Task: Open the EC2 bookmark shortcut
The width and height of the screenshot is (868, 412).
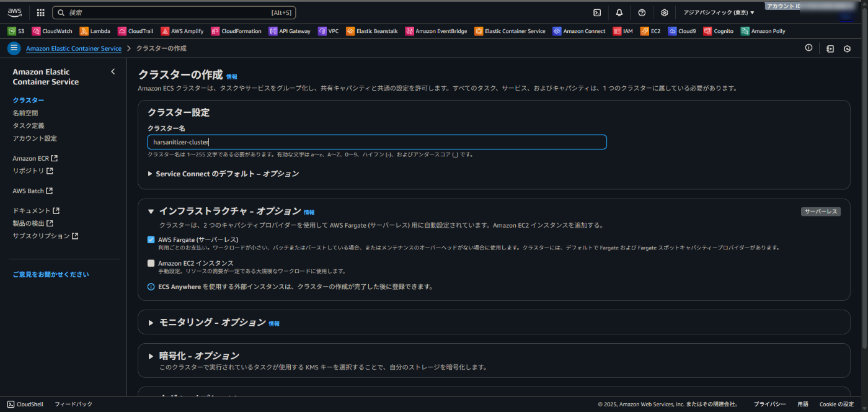Action: click(650, 31)
